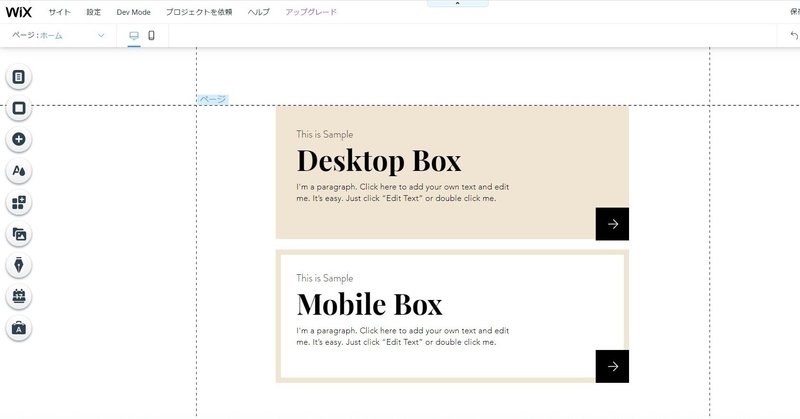Image resolution: width=800 pixels, height=419 pixels.
Task: Open the サイト menu
Action: click(59, 12)
